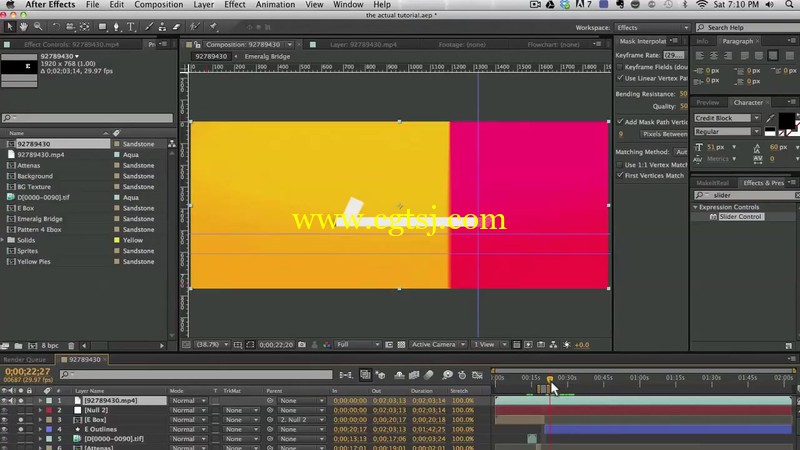Select the Zoom magnifier tool
The width and height of the screenshot is (800, 450).
[x=38, y=27]
